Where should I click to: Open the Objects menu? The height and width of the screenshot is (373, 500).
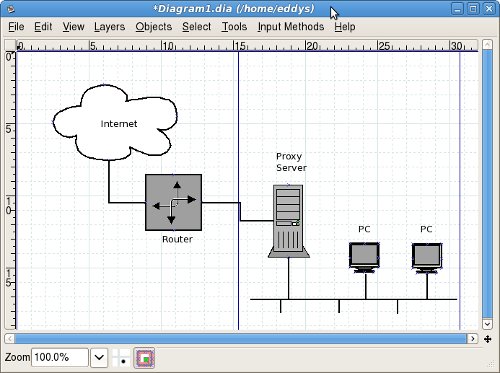pos(154,27)
